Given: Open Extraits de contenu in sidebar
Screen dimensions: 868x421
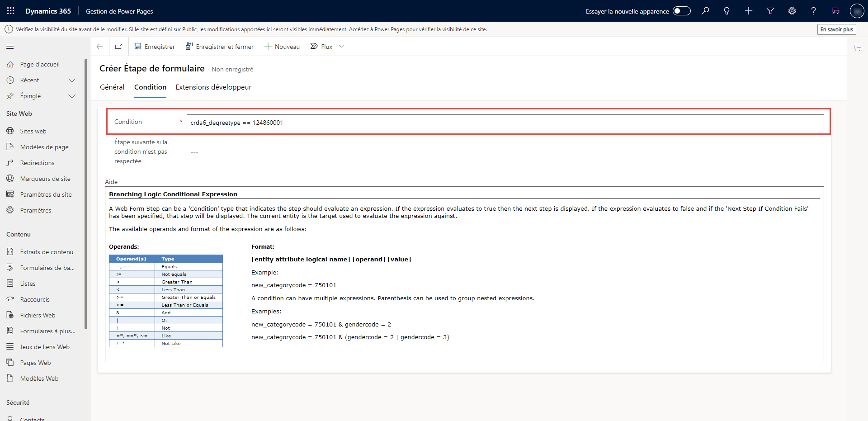Looking at the screenshot, I should tap(47, 252).
